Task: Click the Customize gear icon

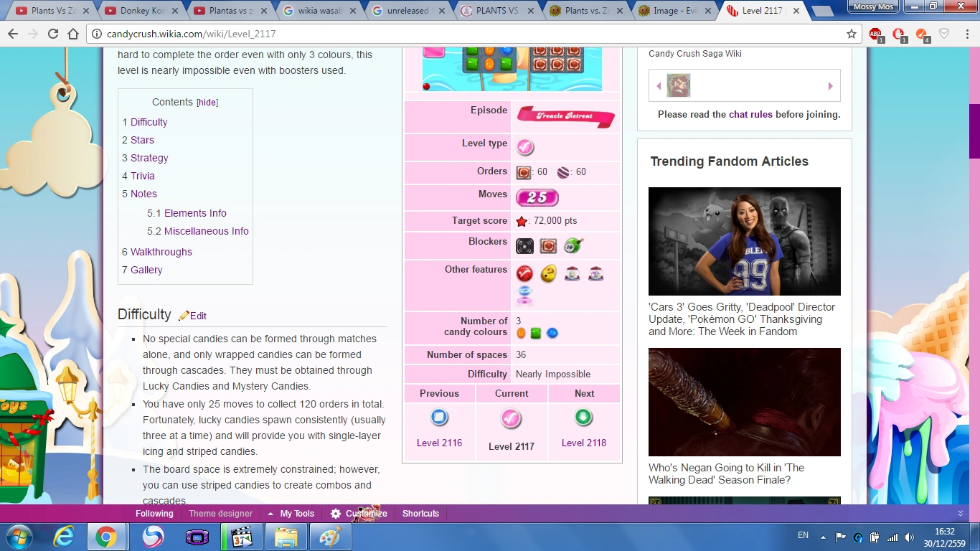Action: (336, 514)
